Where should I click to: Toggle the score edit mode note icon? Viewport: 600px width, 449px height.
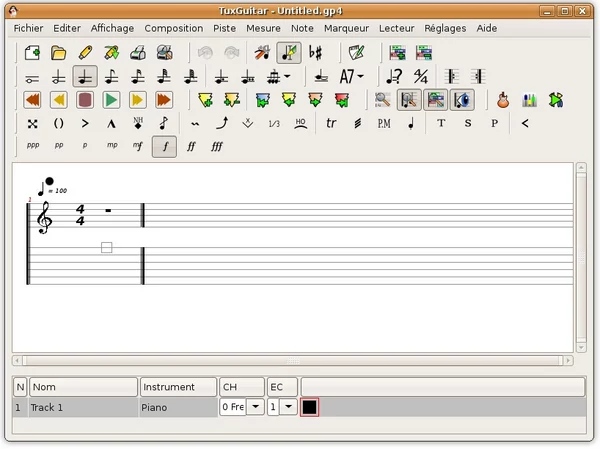(289, 53)
